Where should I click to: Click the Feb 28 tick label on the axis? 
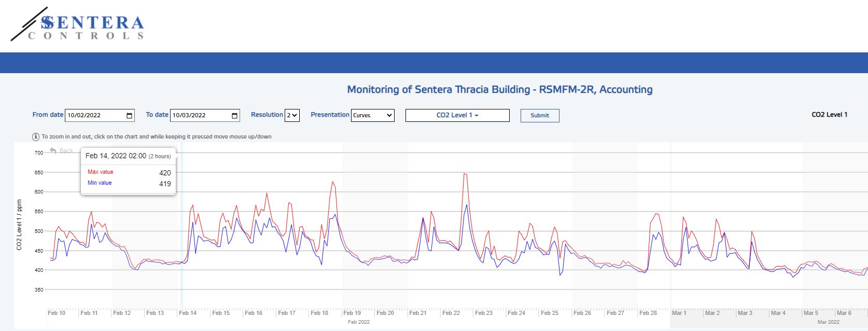(648, 313)
